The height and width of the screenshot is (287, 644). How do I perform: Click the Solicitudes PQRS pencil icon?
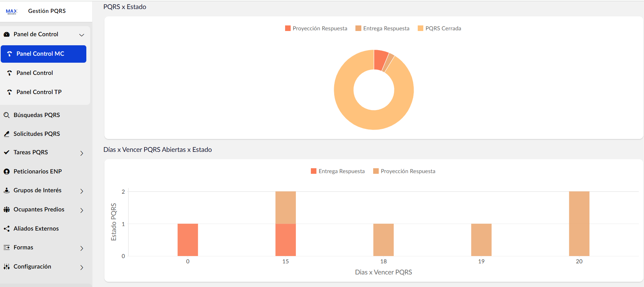pyautogui.click(x=7, y=134)
